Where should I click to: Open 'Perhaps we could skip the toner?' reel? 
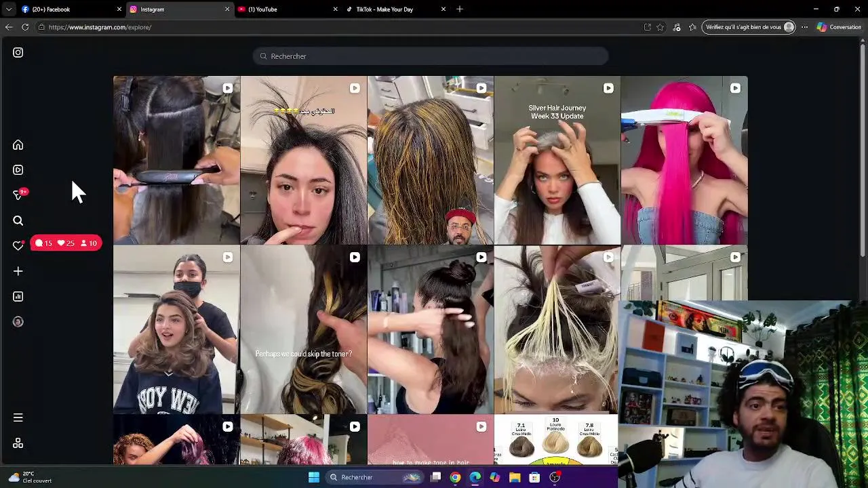pyautogui.click(x=303, y=329)
